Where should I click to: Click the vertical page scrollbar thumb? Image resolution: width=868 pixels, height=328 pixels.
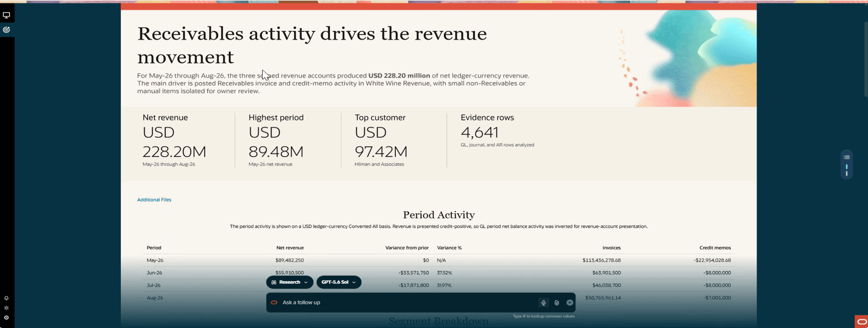coord(866,59)
